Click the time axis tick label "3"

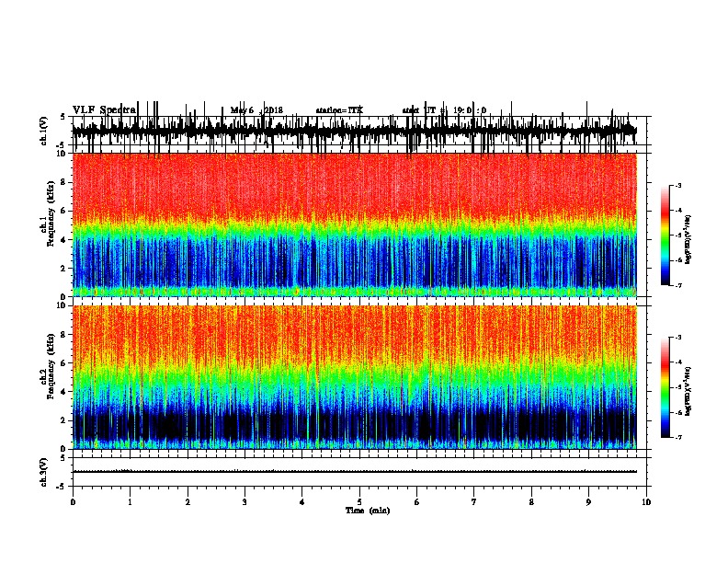(245, 502)
